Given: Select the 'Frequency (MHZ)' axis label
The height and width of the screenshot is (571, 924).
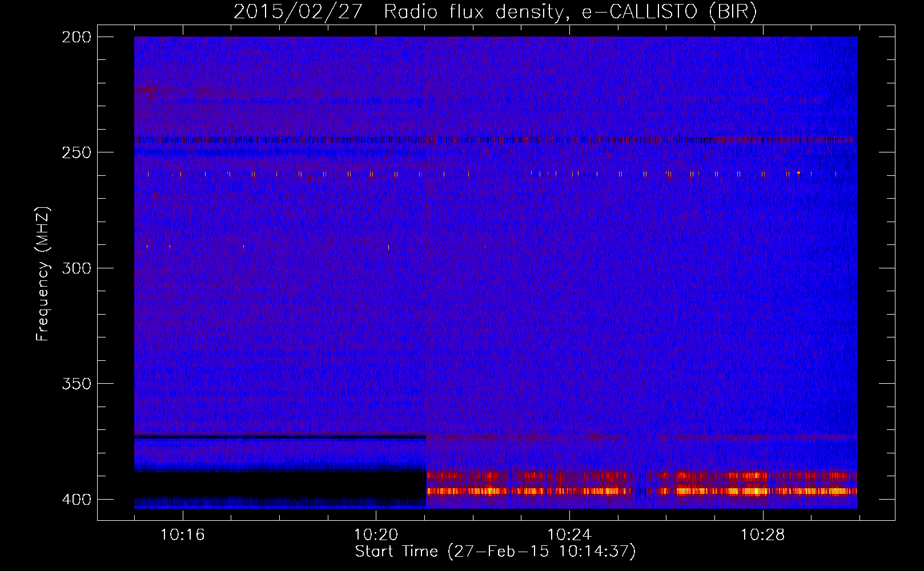Looking at the screenshot, I should tap(43, 274).
